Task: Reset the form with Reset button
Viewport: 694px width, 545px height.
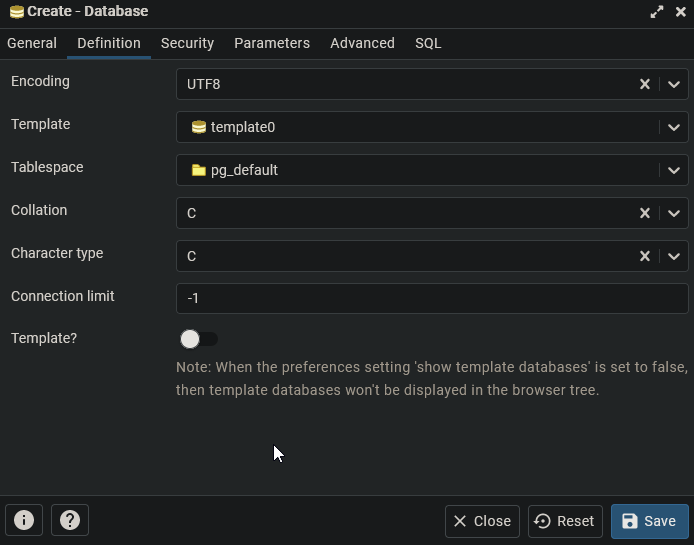Action: 565,521
